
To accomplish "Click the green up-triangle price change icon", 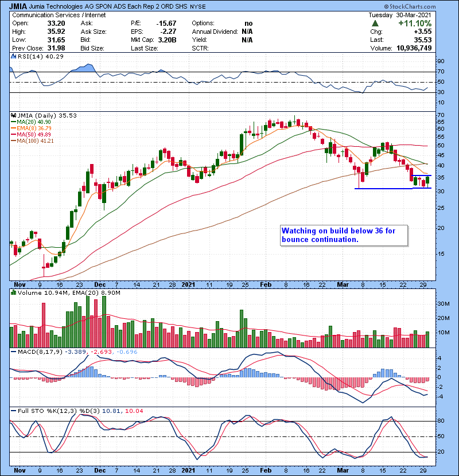I will point(375,24).
